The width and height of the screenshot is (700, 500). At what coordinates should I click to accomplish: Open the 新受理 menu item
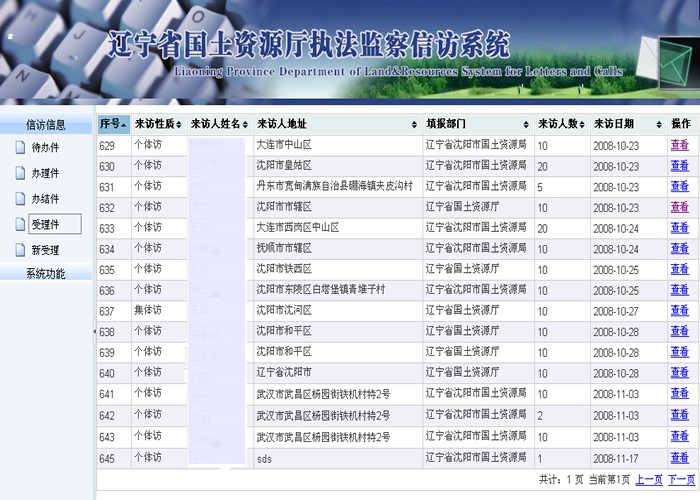[45, 250]
